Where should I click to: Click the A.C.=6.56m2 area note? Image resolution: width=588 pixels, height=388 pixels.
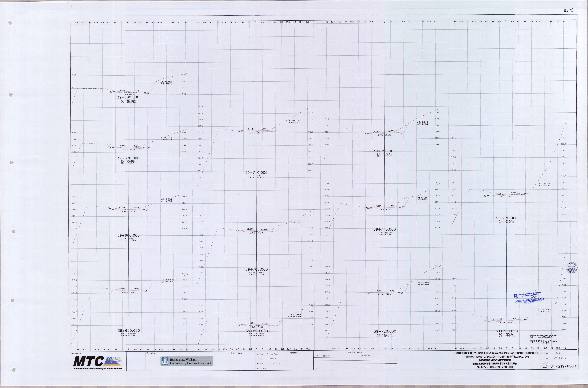[x=167, y=280]
